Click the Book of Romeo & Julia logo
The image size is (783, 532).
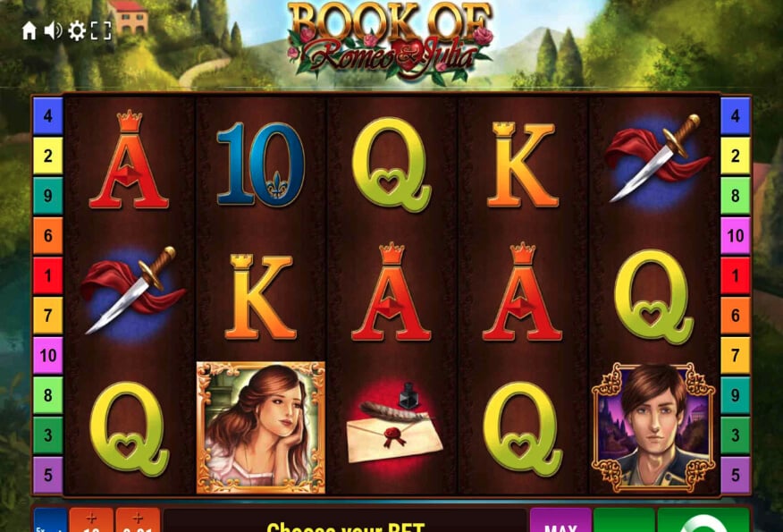click(391, 42)
